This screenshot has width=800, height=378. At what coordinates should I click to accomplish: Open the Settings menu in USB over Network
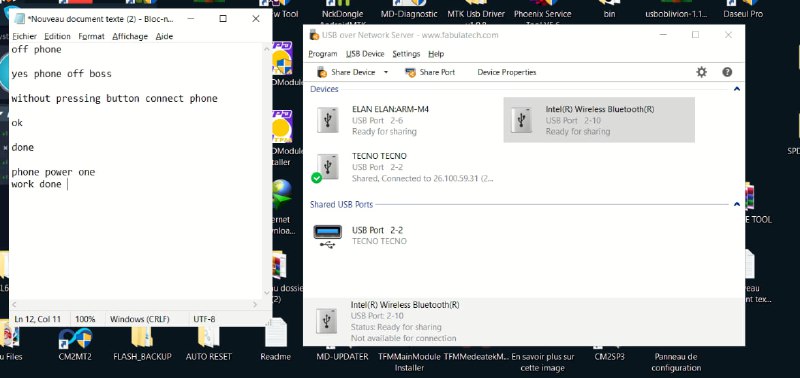tap(406, 54)
